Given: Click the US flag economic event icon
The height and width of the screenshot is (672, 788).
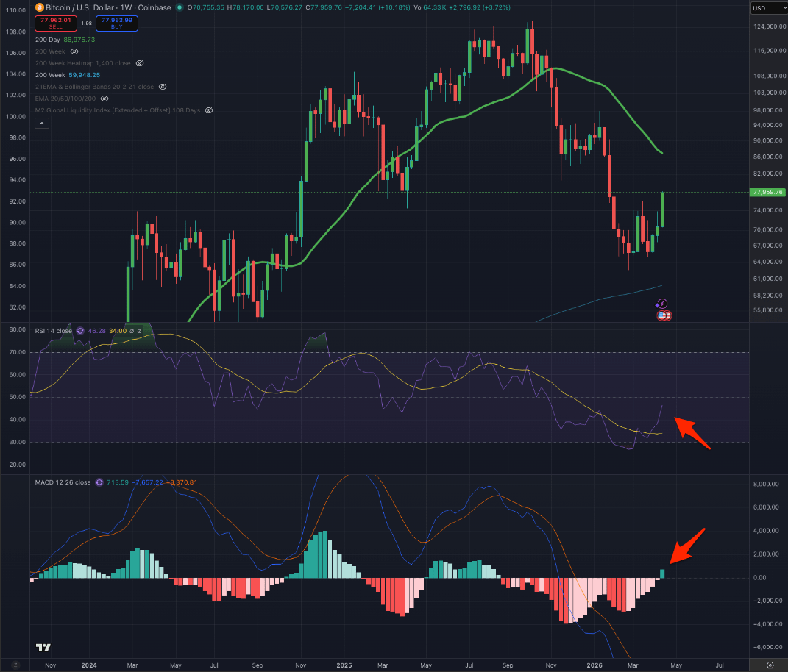Looking at the screenshot, I should click(x=664, y=315).
